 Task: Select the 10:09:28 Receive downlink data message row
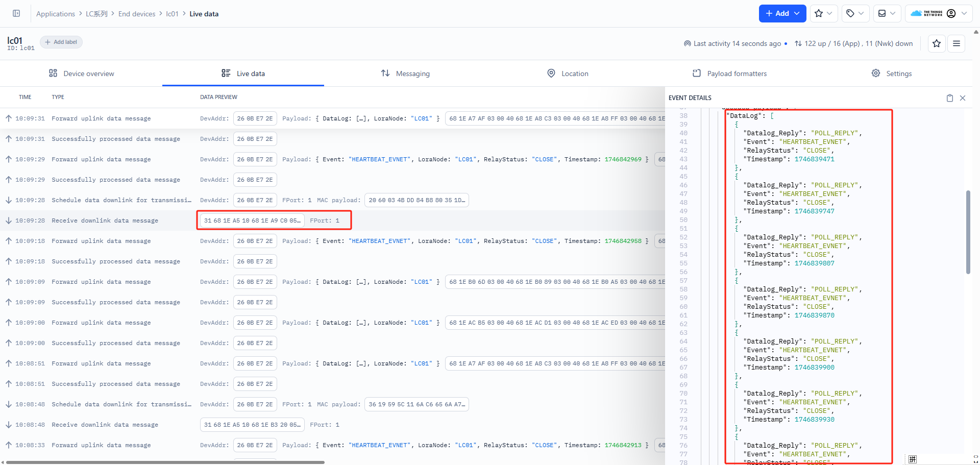[332, 221]
